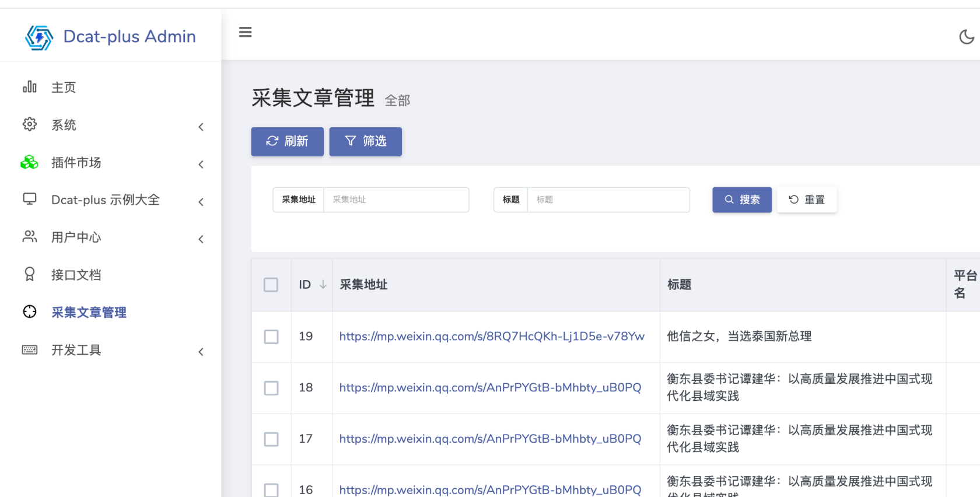The width and height of the screenshot is (980, 497).
Task: Click title 他信之女，当选泰国新总理
Action: pos(739,336)
